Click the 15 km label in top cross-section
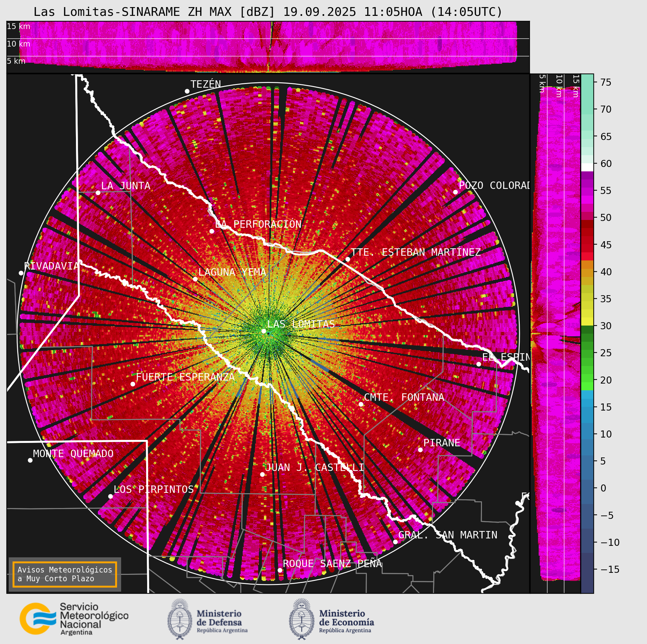 (19, 26)
